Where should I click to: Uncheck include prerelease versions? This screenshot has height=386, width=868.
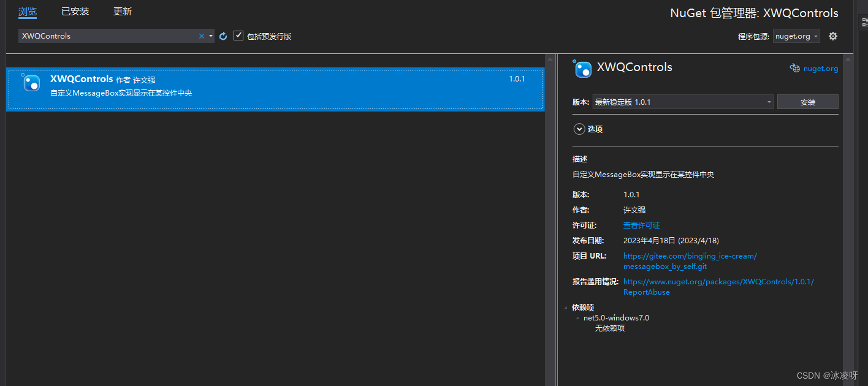coord(238,36)
